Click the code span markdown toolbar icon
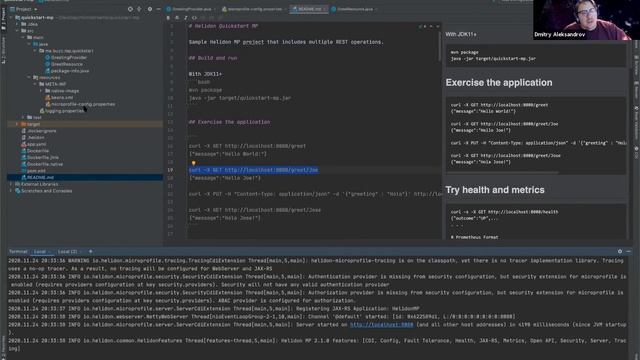The width and height of the screenshot is (640, 360). point(194,18)
